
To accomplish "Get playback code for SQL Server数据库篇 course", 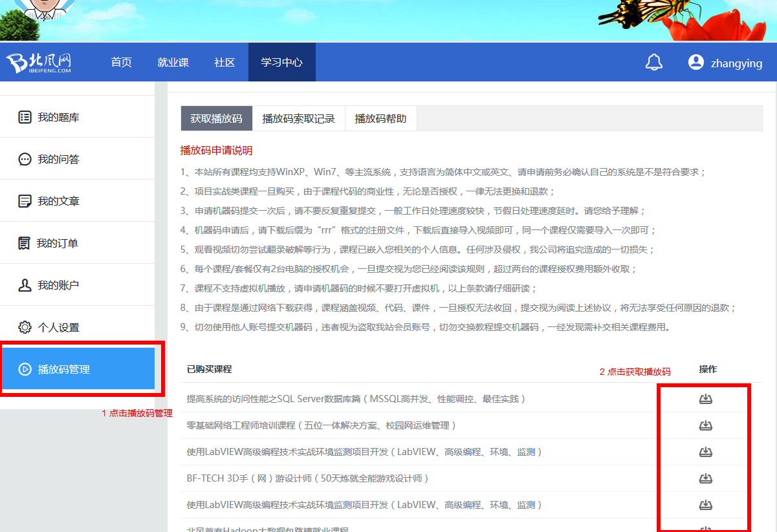I will [705, 399].
